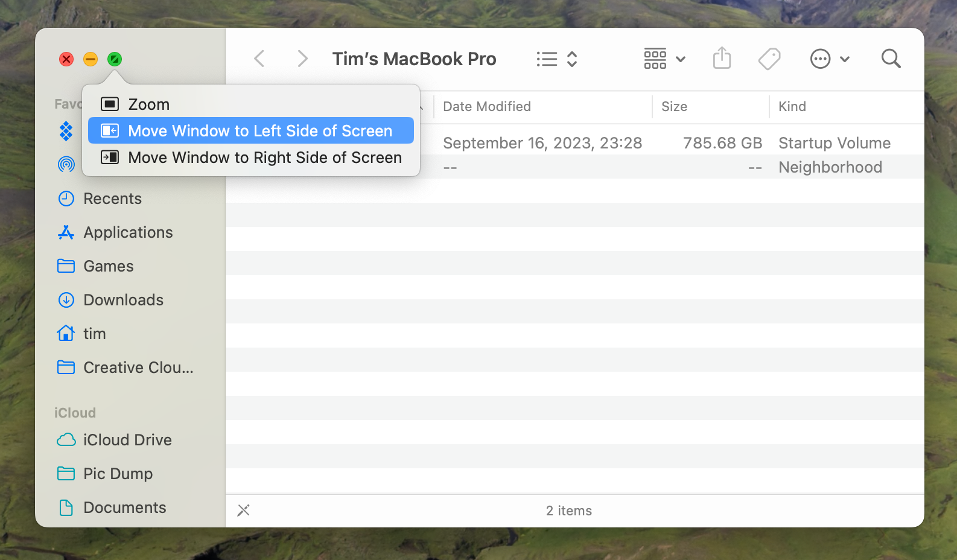Click the Edit Tags icon

tap(769, 59)
